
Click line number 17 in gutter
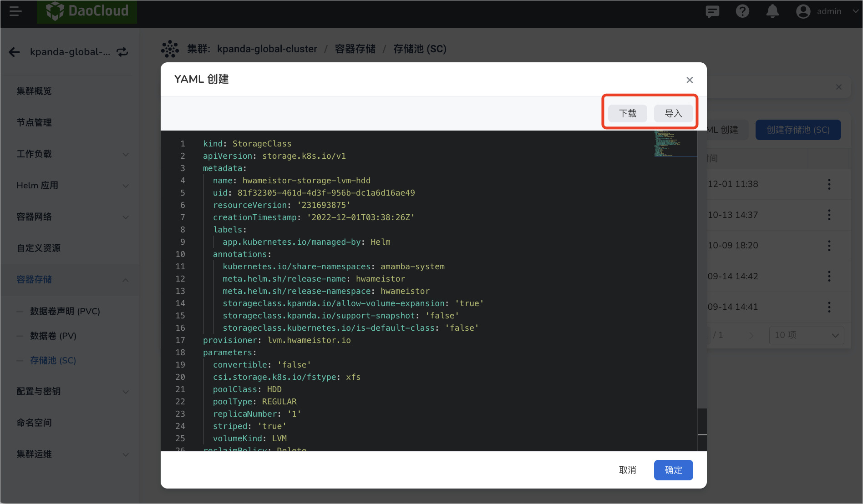180,340
